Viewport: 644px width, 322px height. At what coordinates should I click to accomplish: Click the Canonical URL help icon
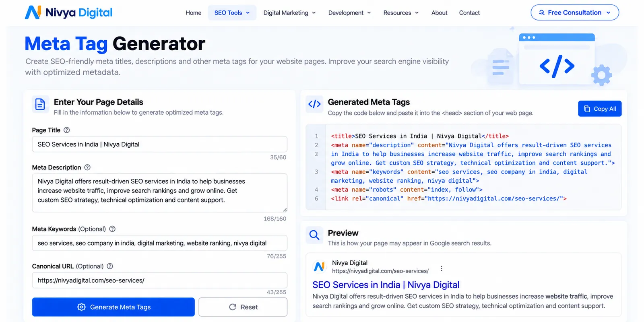[x=110, y=266]
